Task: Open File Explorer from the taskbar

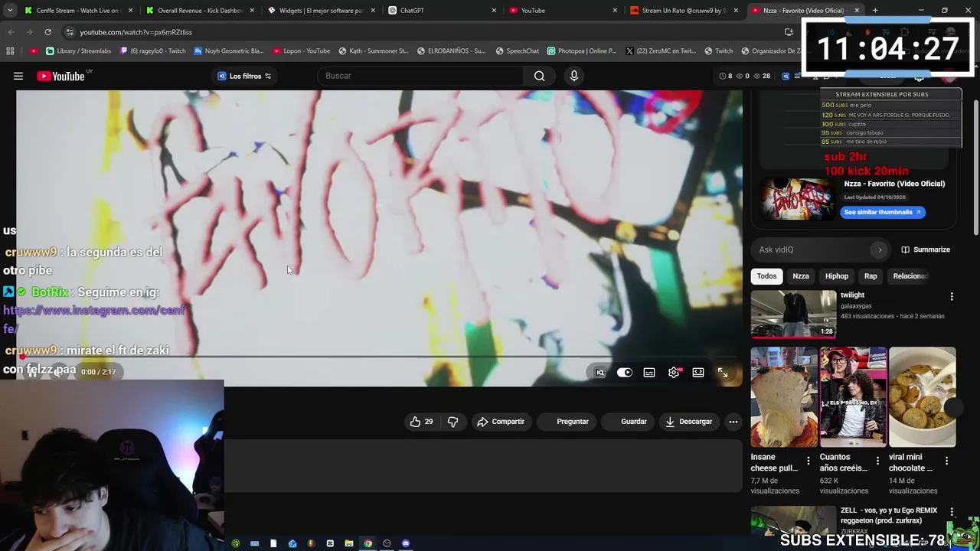Action: tap(349, 543)
